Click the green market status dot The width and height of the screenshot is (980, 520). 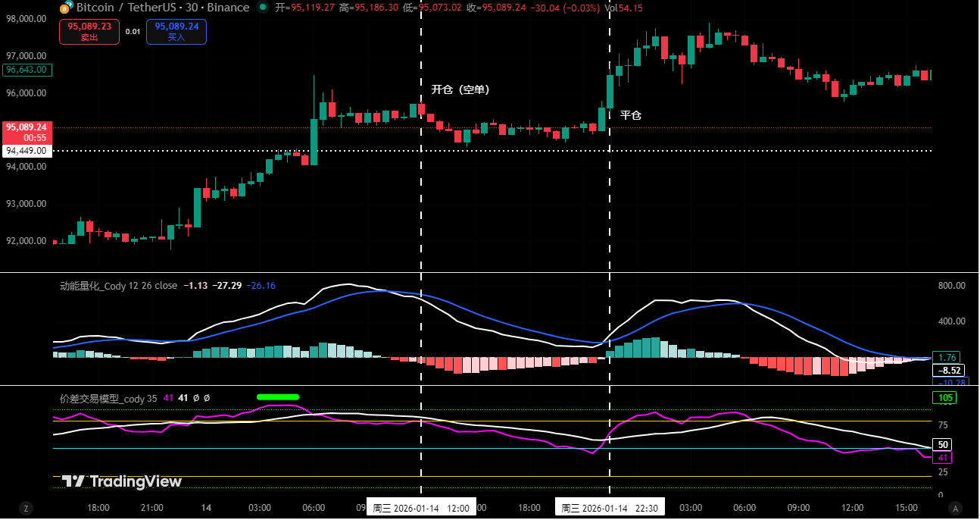262,8
